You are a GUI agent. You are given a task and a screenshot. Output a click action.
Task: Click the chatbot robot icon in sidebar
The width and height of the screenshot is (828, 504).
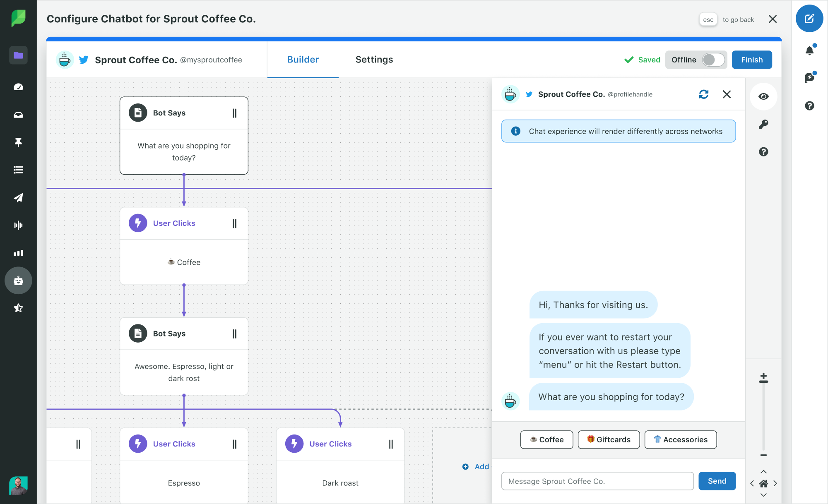point(18,280)
